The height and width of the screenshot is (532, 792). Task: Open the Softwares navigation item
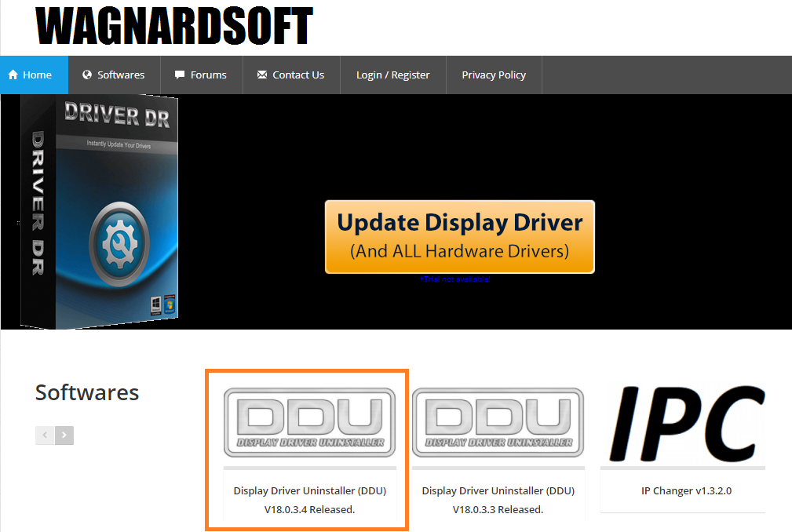click(114, 75)
